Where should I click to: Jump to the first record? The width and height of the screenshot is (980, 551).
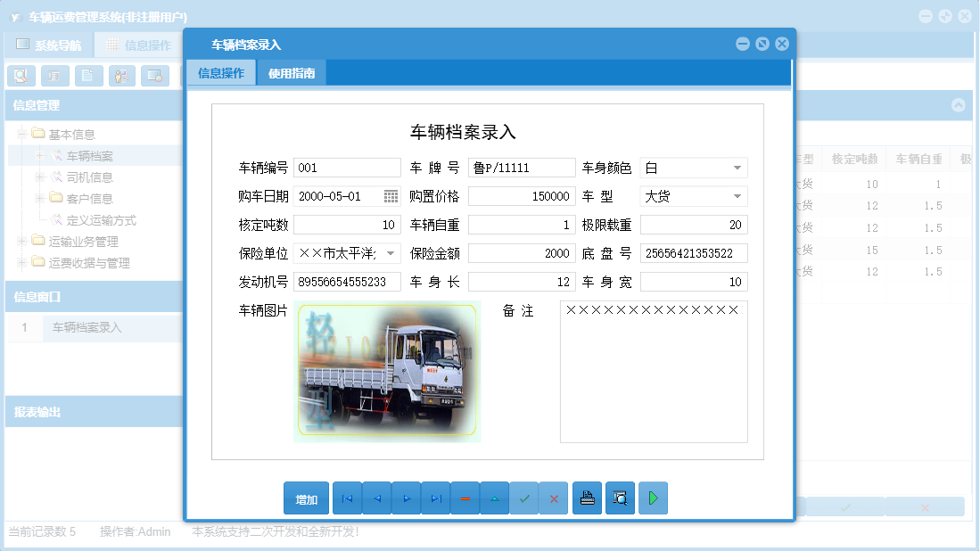tap(347, 498)
